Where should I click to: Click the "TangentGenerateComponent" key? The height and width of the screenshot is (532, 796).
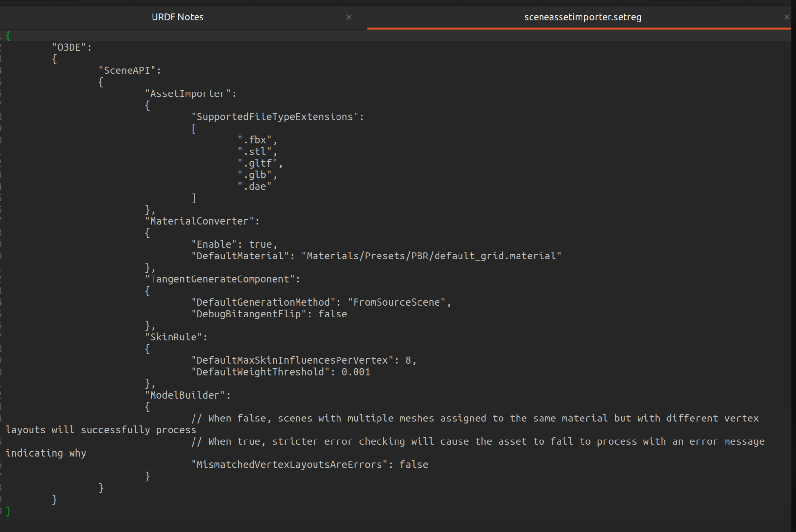222,279
